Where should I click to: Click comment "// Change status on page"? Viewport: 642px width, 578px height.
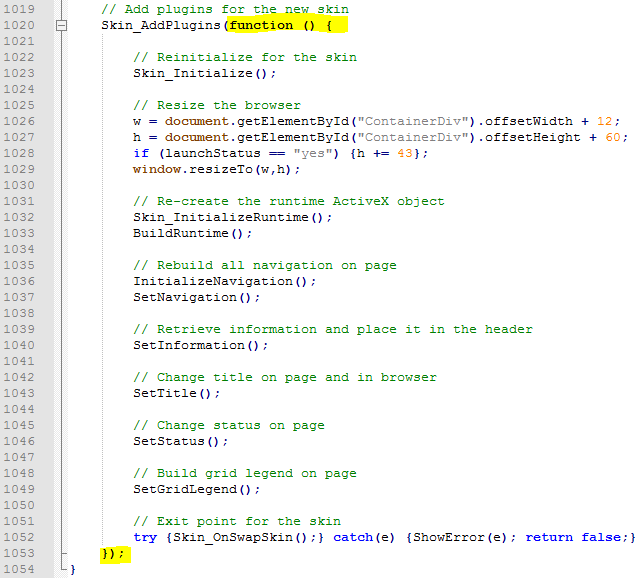tap(229, 425)
